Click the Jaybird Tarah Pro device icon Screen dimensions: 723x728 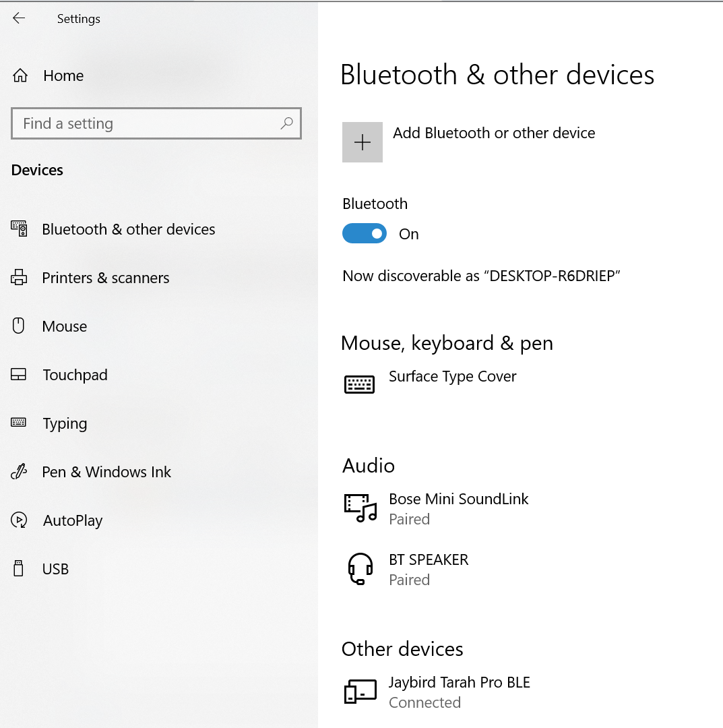click(360, 692)
